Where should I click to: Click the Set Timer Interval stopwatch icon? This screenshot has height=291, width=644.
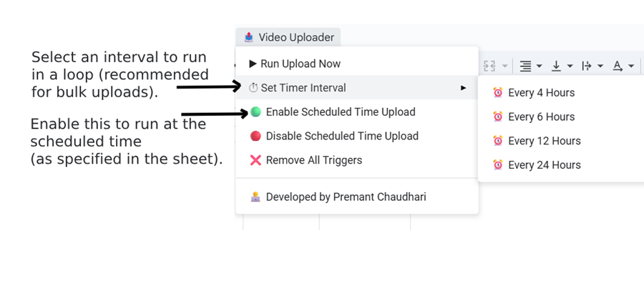[x=253, y=88]
